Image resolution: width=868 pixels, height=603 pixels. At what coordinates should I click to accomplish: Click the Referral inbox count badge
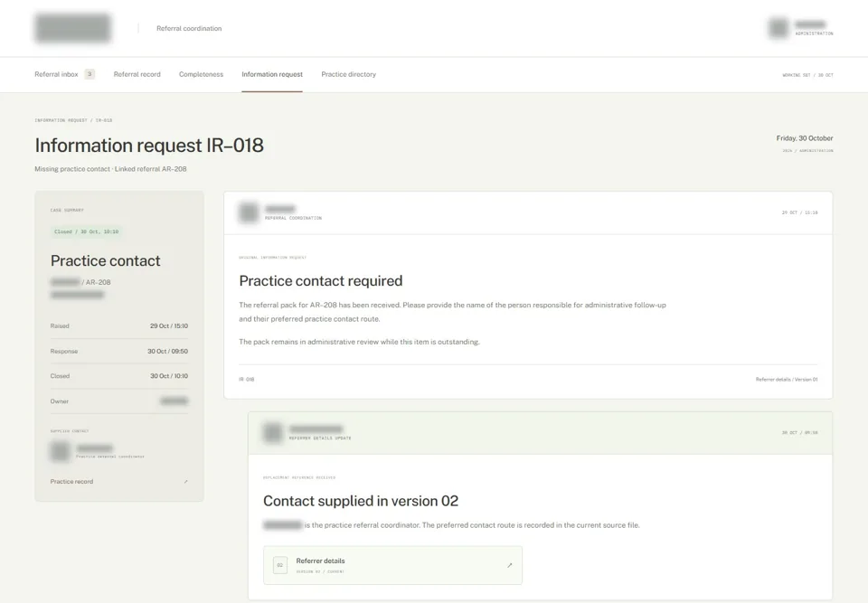click(x=90, y=74)
